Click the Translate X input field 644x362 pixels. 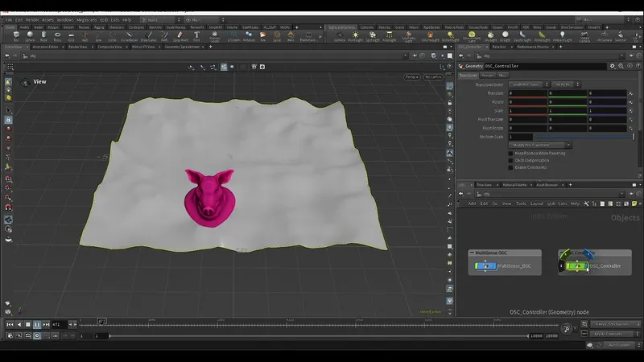[527, 93]
